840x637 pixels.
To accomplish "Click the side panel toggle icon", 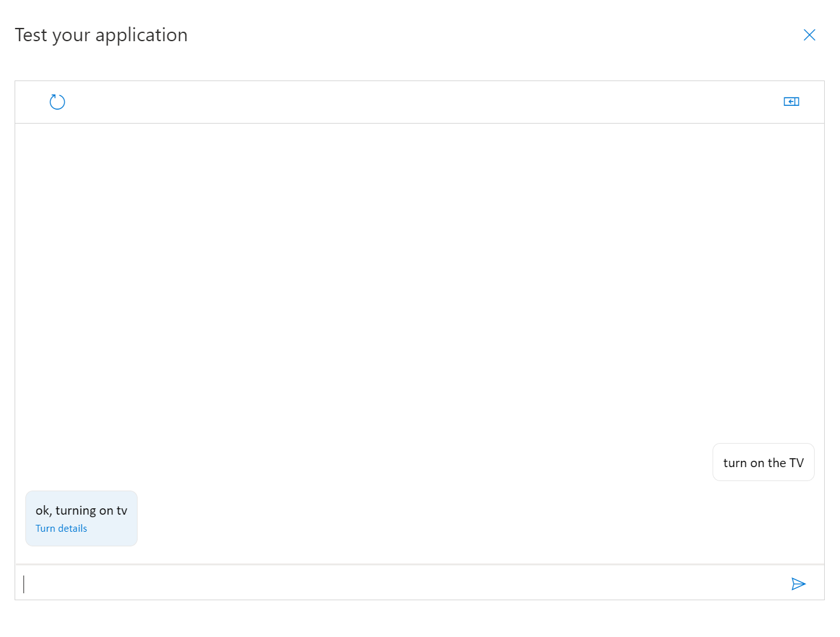I will point(791,101).
